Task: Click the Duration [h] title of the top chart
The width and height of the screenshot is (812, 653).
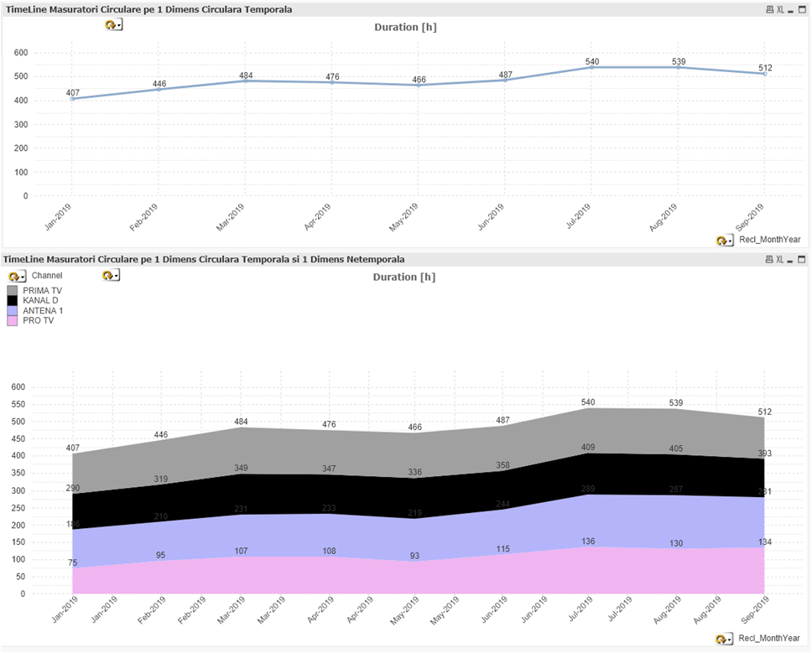Action: coord(405,28)
